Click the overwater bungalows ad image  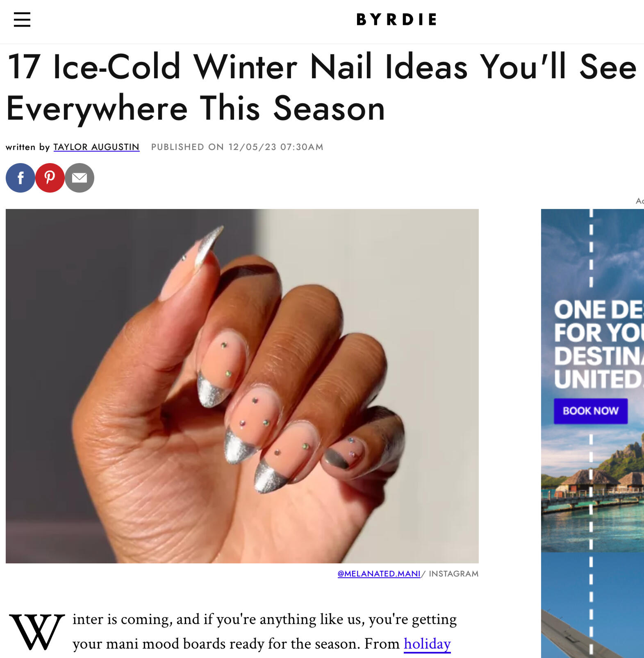point(592,492)
